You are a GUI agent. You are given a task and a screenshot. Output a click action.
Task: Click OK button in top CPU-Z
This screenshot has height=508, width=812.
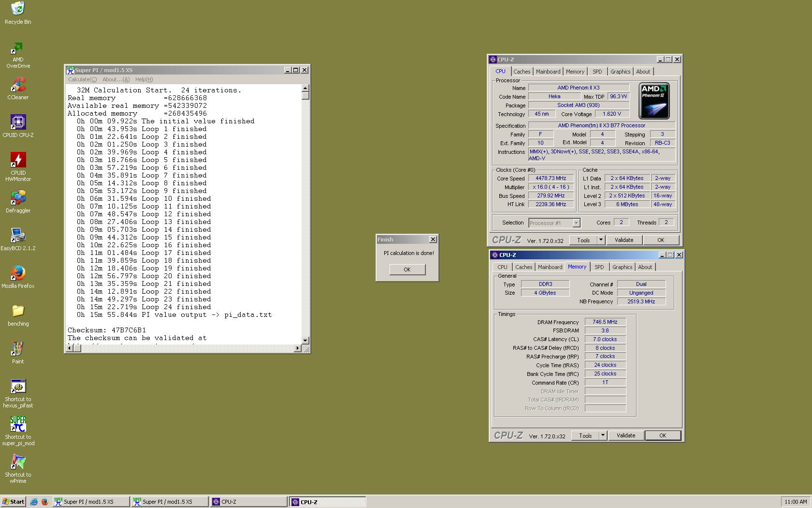click(661, 240)
